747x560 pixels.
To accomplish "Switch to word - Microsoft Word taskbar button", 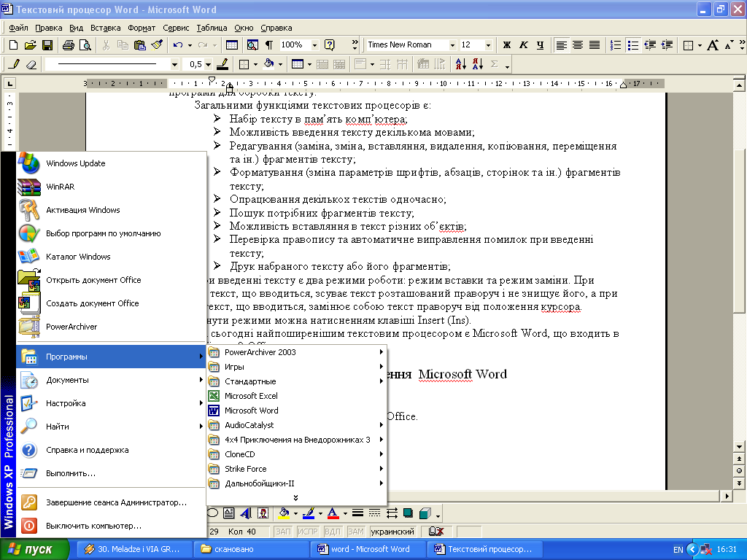I will pyautogui.click(x=367, y=549).
